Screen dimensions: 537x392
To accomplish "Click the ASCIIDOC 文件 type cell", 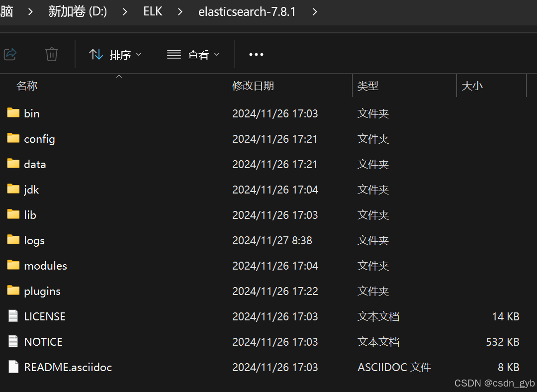I will click(x=394, y=367).
